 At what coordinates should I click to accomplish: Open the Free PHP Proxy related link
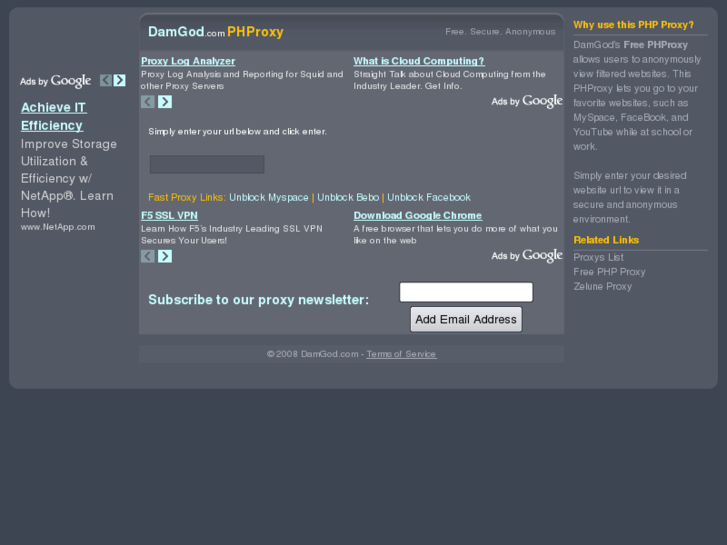[609, 272]
